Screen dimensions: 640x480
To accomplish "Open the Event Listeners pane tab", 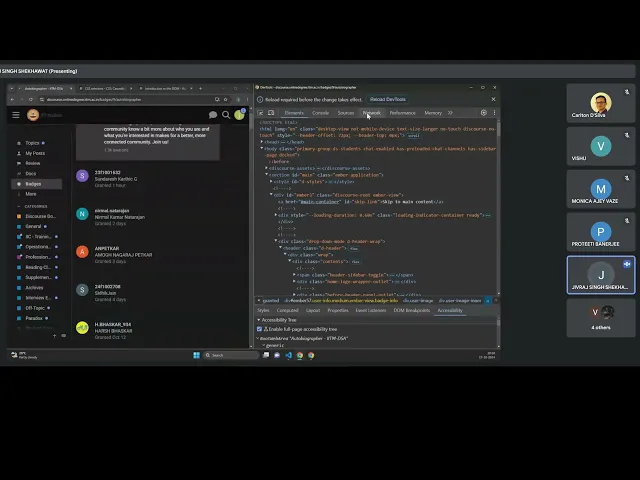I will coord(371,310).
